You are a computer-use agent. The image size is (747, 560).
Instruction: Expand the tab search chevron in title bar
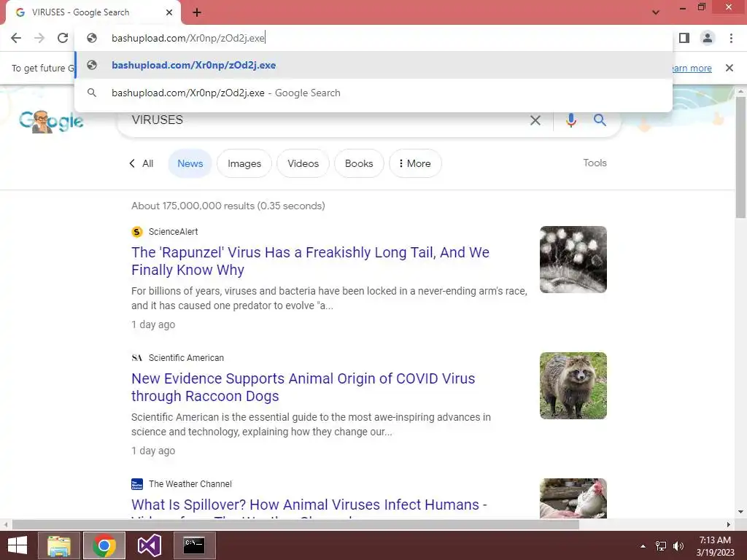click(x=656, y=12)
